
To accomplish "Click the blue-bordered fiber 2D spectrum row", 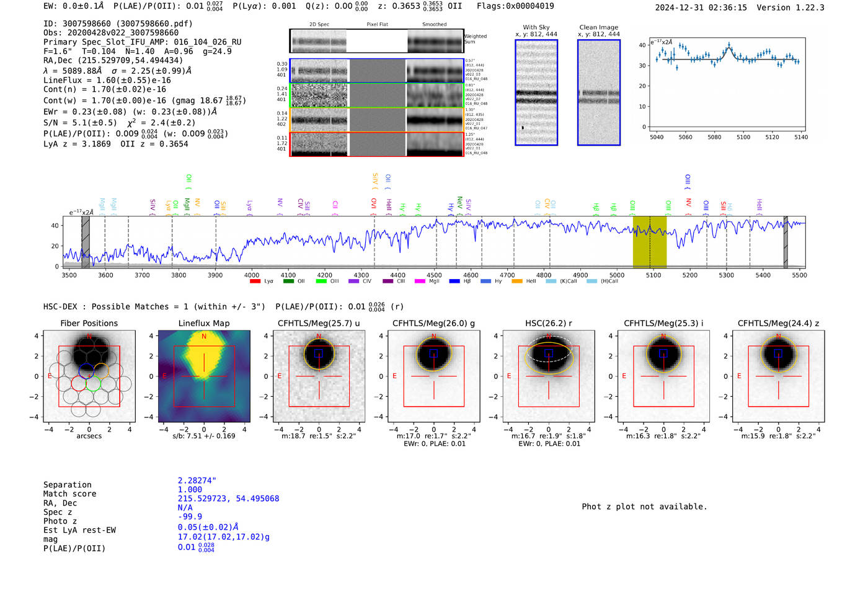I will click(377, 71).
